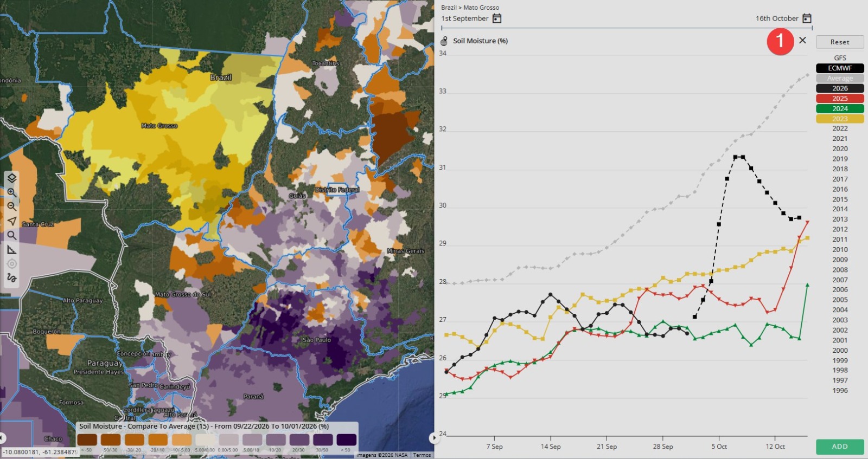Image resolution: width=868 pixels, height=459 pixels.
Task: Collapse map panel with right arrow
Action: [433, 437]
